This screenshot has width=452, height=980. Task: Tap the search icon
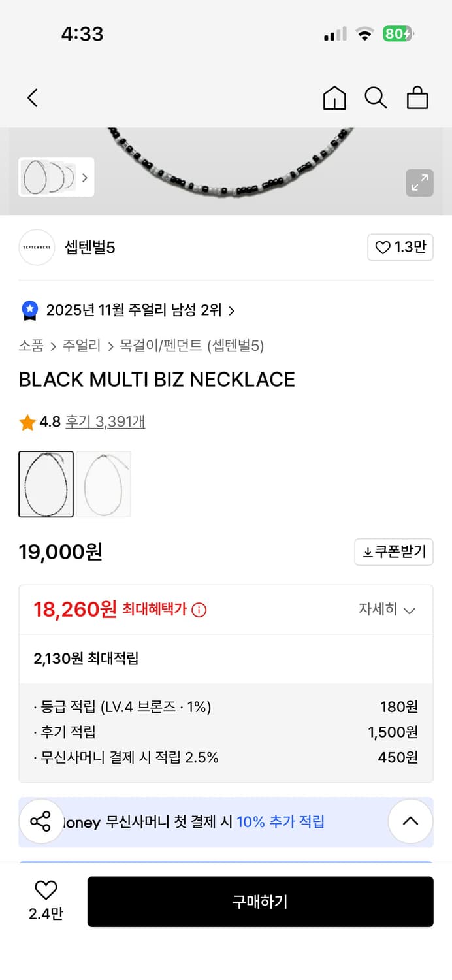coord(376,97)
